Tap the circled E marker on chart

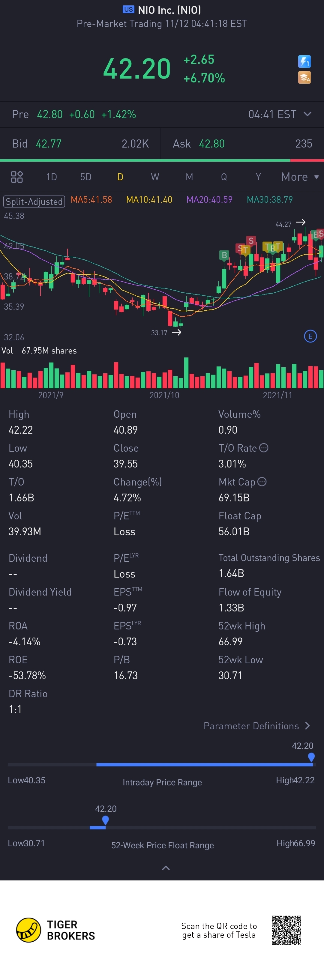310,336
